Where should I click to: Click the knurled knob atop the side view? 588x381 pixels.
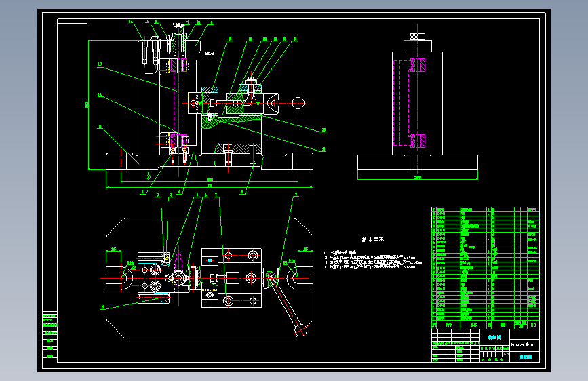(417, 36)
